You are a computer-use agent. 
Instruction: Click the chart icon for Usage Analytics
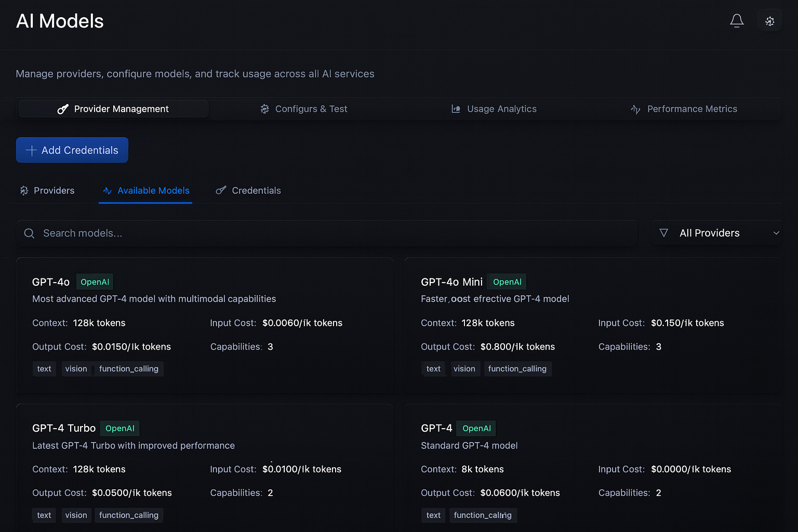[x=456, y=109]
